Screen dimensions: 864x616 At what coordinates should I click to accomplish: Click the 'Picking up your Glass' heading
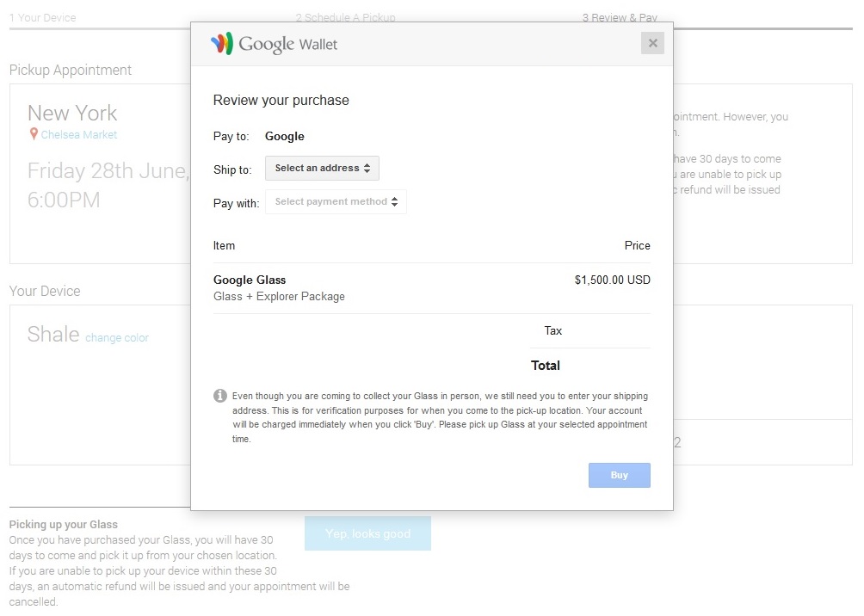coord(64,525)
